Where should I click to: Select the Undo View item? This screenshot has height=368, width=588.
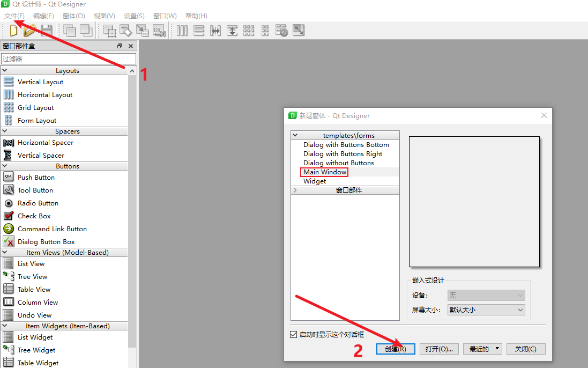point(34,315)
